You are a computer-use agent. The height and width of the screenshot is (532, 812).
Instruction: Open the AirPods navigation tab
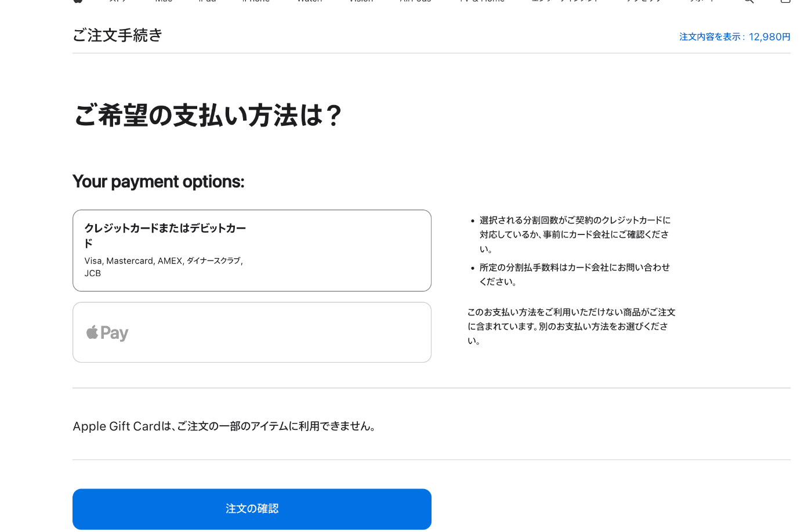pyautogui.click(x=415, y=1)
